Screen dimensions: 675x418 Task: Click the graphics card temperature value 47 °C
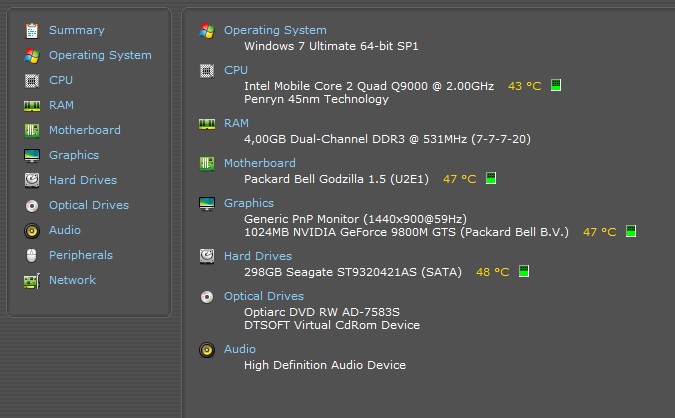[x=600, y=232]
